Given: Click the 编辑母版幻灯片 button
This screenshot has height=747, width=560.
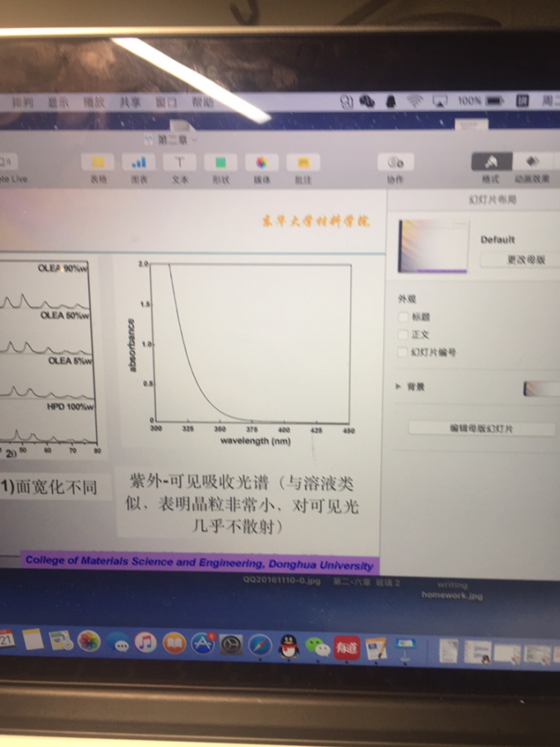Looking at the screenshot, I should [x=482, y=428].
